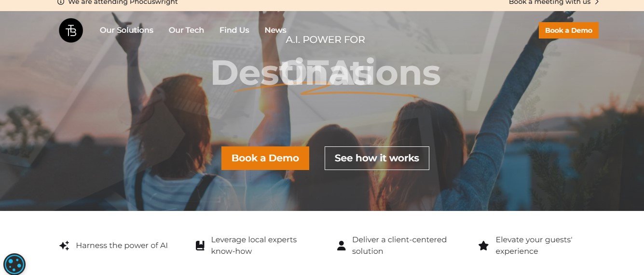The width and height of the screenshot is (644, 275).
Task: Open the Our Solutions menu
Action: point(126,30)
